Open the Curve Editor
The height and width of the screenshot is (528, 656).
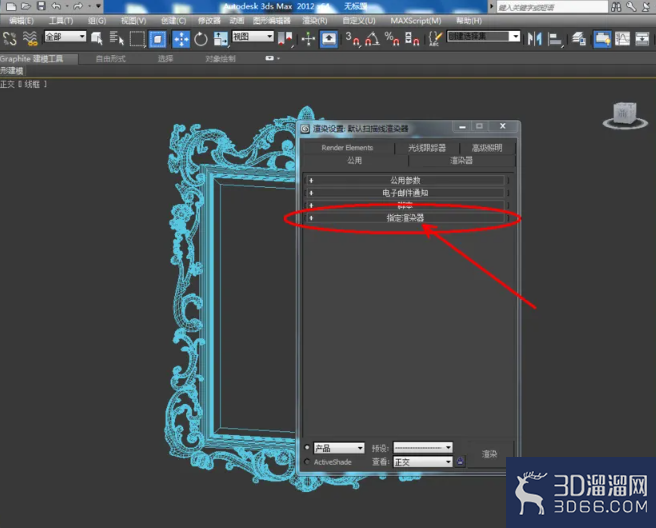[622, 39]
